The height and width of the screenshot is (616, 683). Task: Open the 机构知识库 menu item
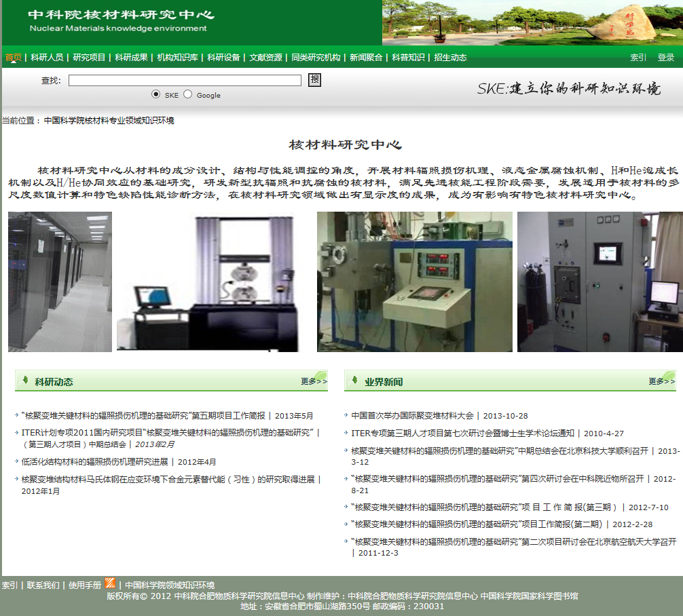177,58
